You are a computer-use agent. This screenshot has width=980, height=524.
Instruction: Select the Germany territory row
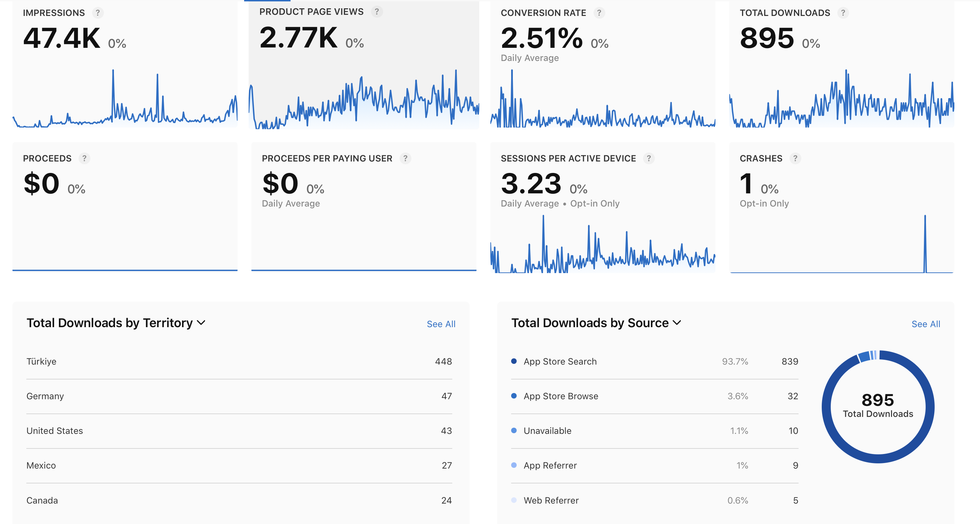[x=239, y=396]
